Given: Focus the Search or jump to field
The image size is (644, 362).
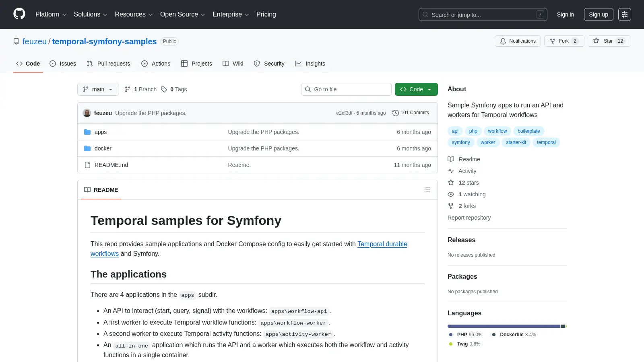Looking at the screenshot, I should tap(483, 14).
